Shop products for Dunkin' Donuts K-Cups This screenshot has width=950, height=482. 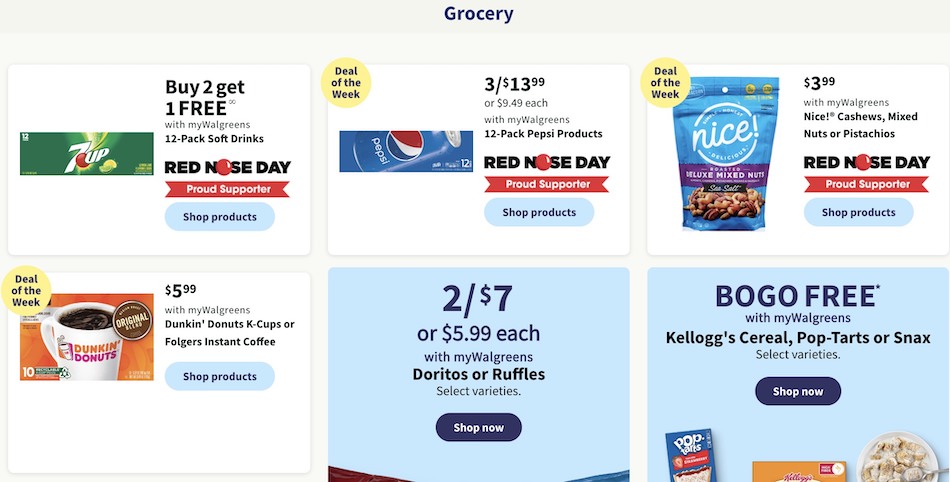coord(220,376)
